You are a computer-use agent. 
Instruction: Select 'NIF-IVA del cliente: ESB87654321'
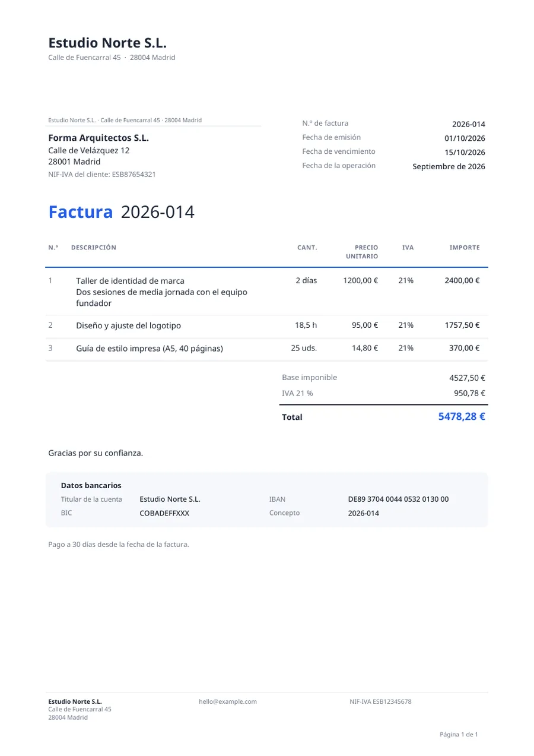pyautogui.click(x=102, y=175)
